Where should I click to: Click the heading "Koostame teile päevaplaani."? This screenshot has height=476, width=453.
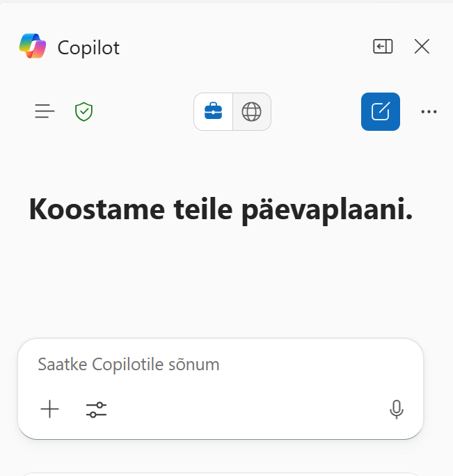pos(221,209)
